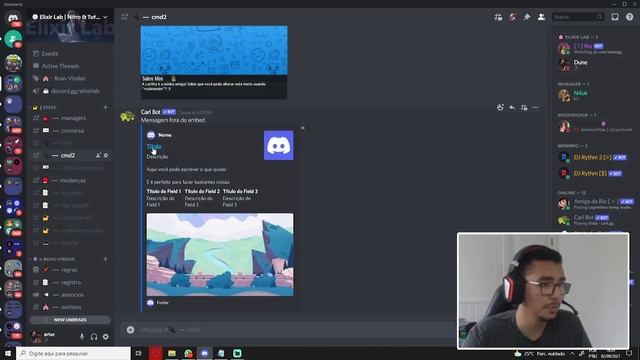Open File Explorer on taskbar
Image resolution: width=640 pixels, height=360 pixels.
click(172, 353)
